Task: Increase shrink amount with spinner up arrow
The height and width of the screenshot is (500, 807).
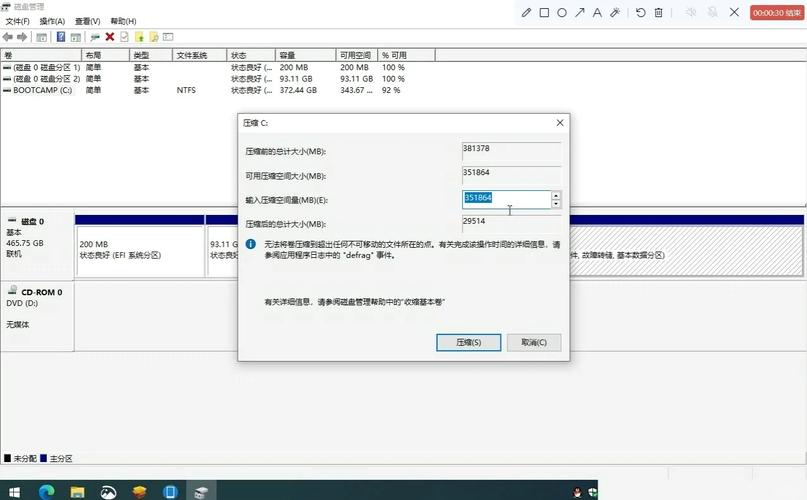Action: click(x=556, y=195)
